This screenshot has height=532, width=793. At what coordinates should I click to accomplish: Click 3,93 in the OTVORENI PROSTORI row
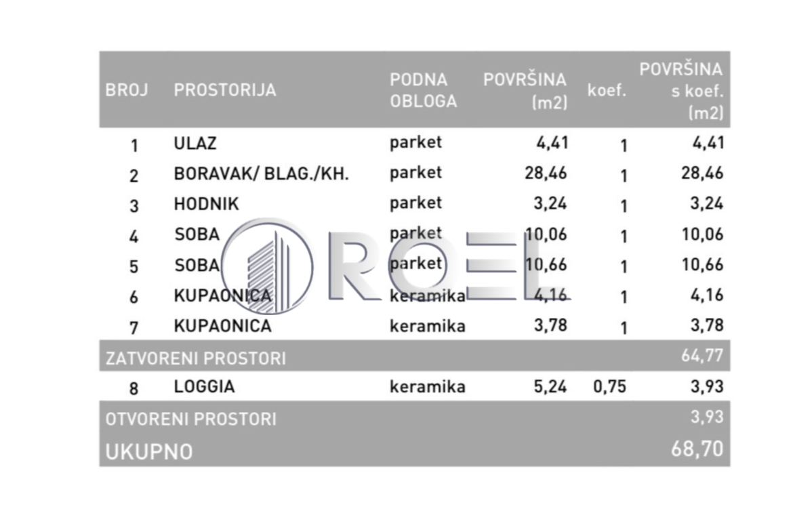point(707,417)
